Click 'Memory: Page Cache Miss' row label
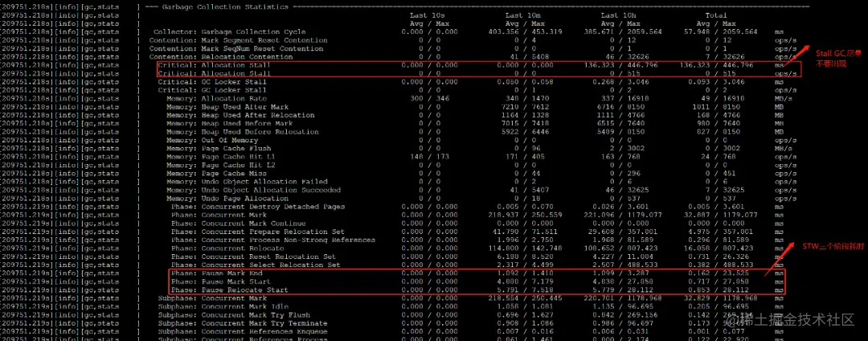Screen dimensions: 868x341 (x=216, y=173)
